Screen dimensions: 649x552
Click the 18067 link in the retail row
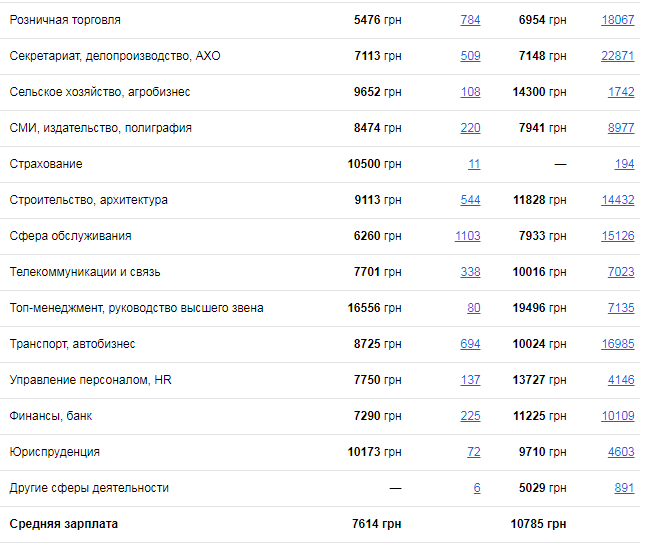coord(618,20)
